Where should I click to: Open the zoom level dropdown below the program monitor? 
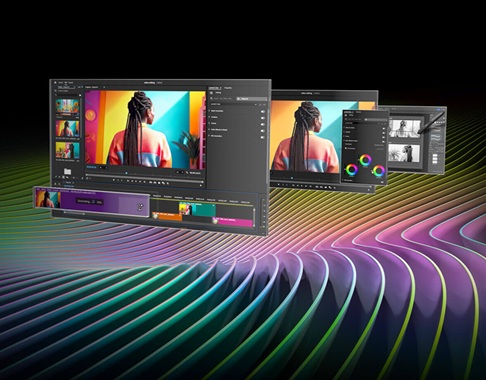tap(104, 167)
